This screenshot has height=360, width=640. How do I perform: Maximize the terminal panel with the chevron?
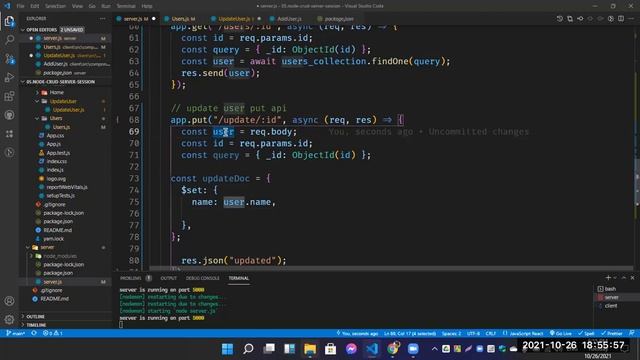[624, 278]
